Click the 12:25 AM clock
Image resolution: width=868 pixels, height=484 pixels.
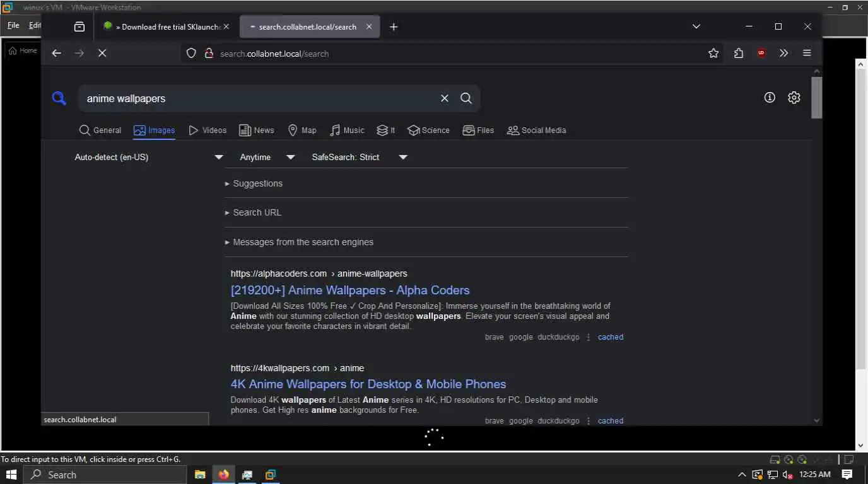click(815, 475)
